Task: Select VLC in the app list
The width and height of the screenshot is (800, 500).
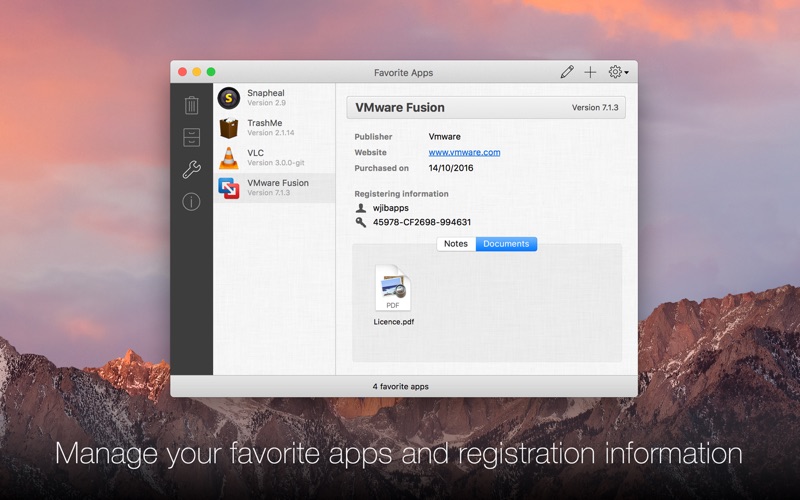Action: tap(274, 158)
